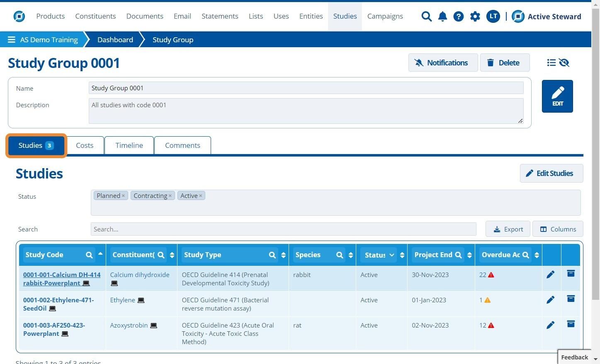Search within the Species column

(x=340, y=255)
